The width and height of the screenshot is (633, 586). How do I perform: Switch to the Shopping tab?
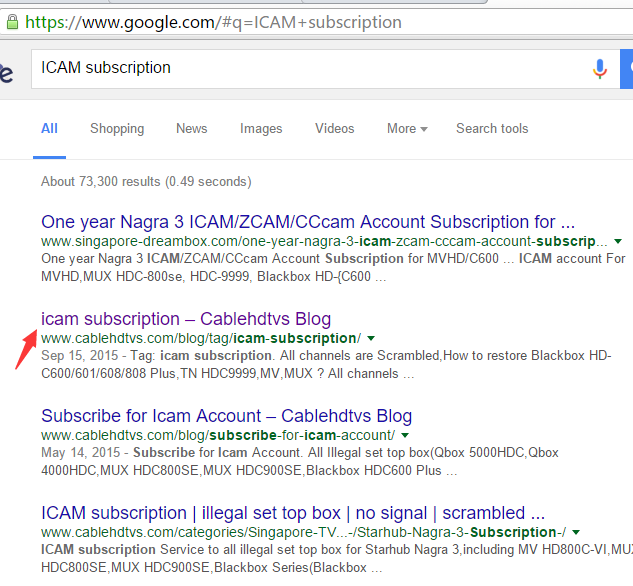(117, 128)
